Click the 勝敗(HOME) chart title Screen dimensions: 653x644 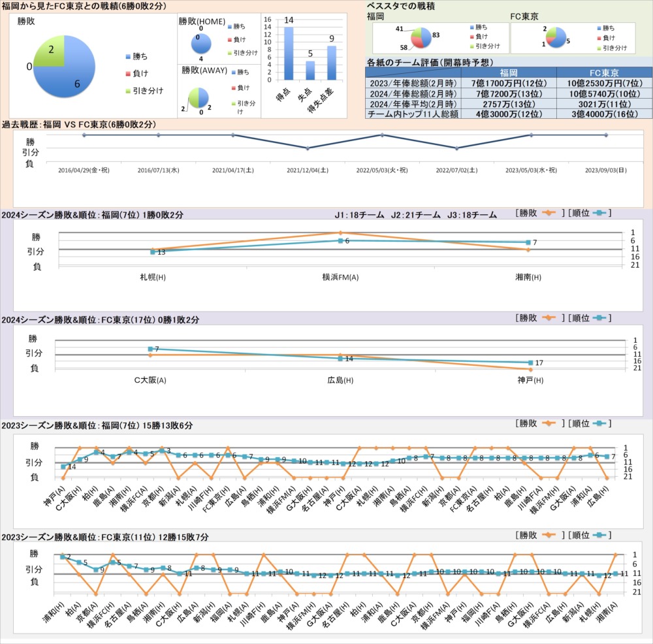point(202,22)
